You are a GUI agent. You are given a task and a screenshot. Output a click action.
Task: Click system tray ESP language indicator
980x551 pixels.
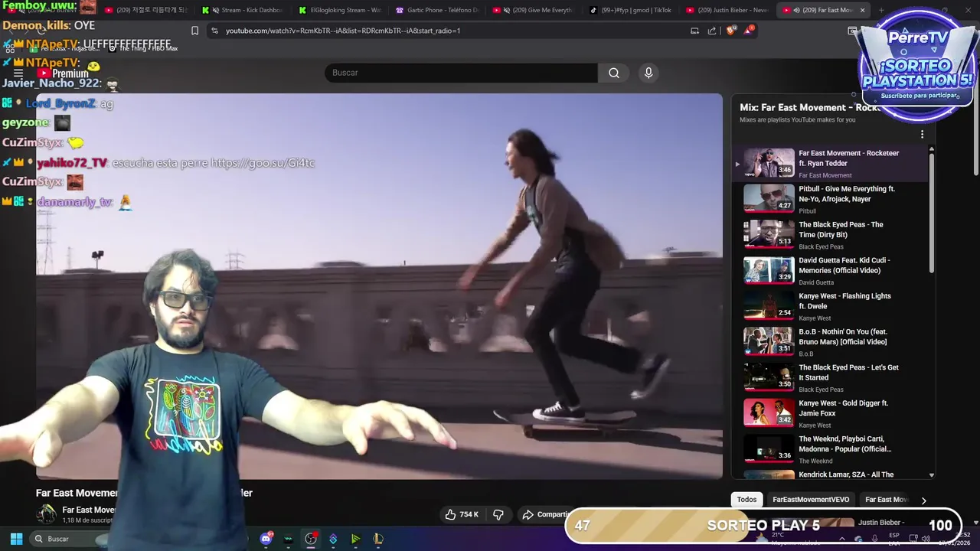coord(893,538)
